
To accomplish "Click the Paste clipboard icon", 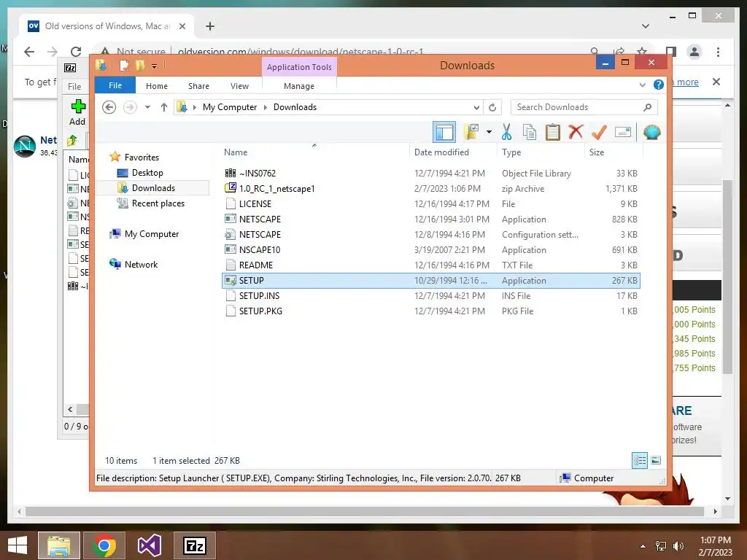I will pyautogui.click(x=553, y=132).
